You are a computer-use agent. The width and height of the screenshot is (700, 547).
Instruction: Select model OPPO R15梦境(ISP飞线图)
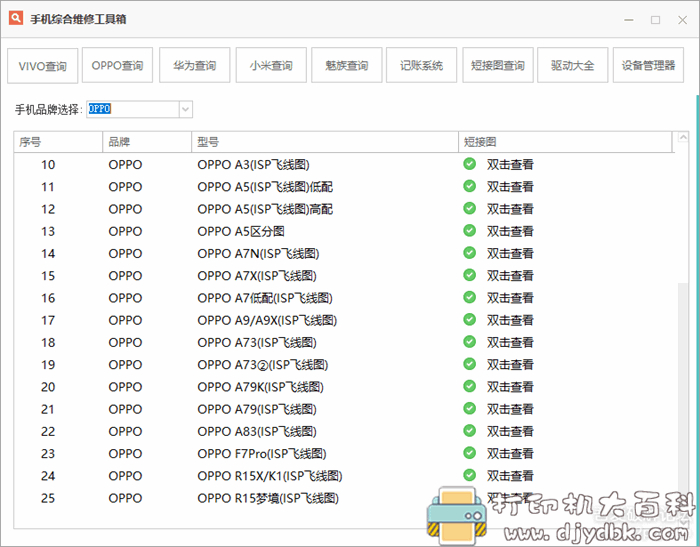tap(268, 498)
